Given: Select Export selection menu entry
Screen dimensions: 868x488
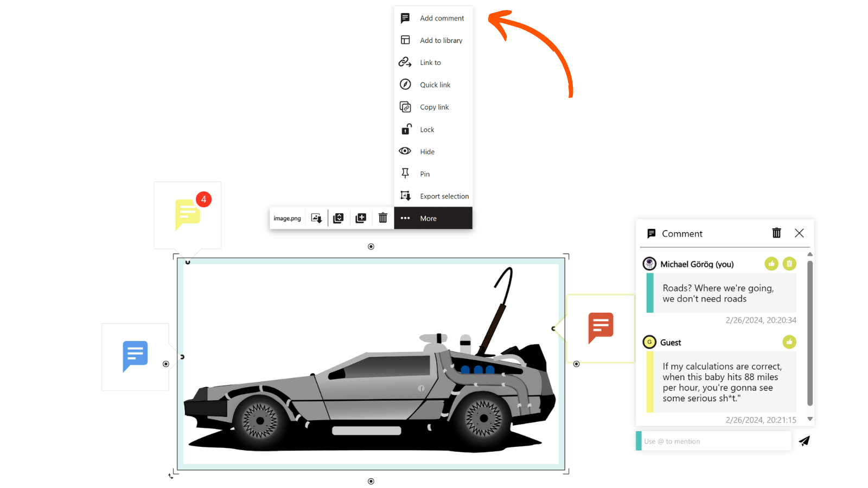Looking at the screenshot, I should point(443,196).
